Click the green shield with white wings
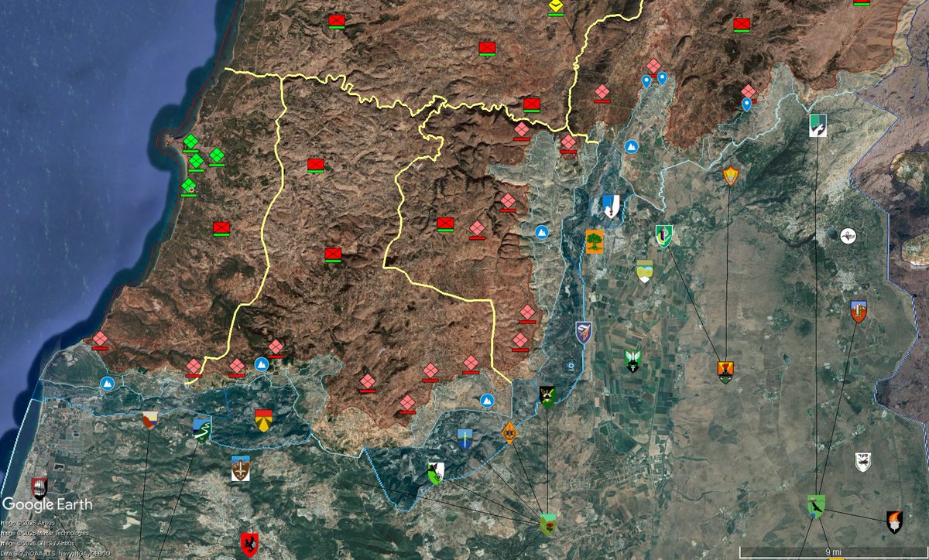The height and width of the screenshot is (560, 929). 633,360
